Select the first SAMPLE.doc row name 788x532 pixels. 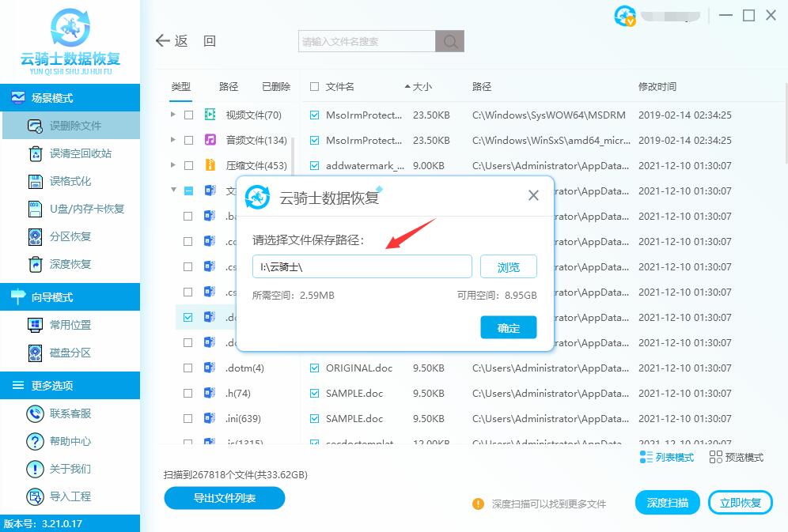pos(354,393)
